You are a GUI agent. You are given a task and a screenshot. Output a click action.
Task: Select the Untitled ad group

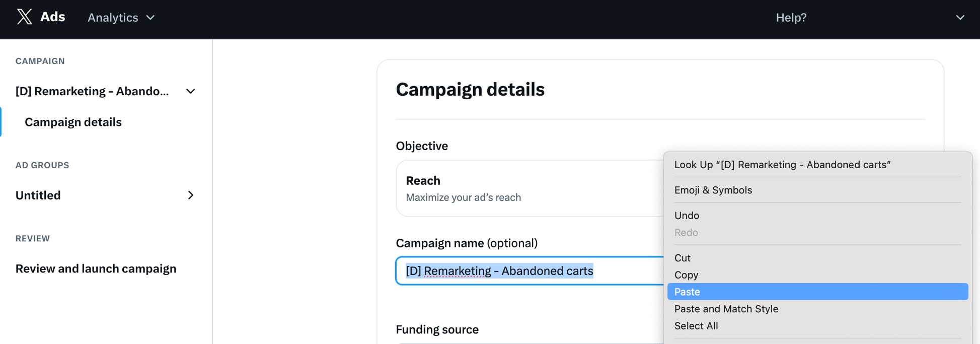click(x=38, y=195)
